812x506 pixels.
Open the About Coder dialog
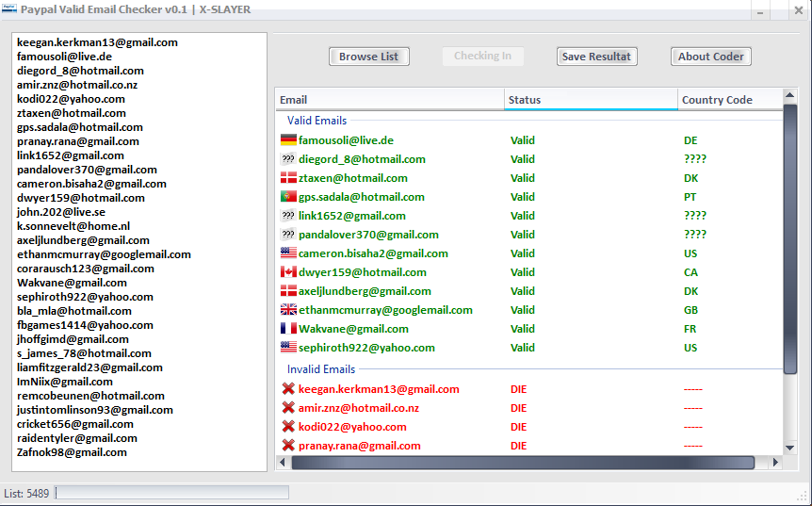click(710, 57)
